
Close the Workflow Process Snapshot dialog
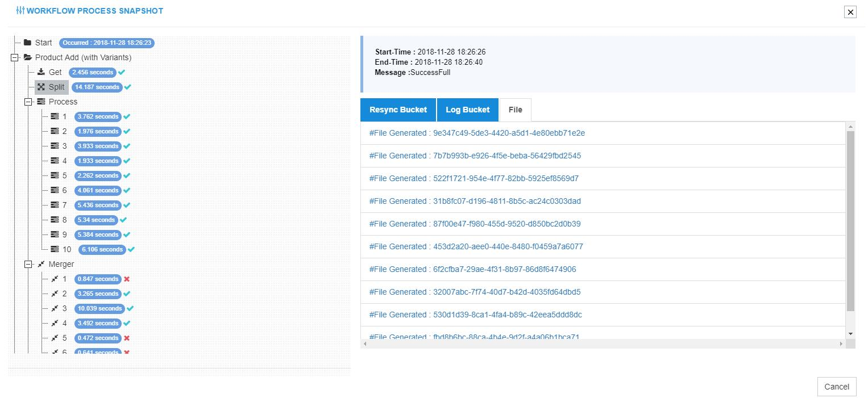850,12
